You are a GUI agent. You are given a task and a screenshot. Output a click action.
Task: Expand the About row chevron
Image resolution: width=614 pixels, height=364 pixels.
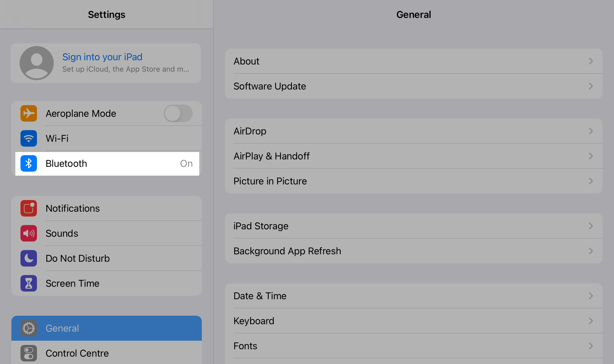click(x=591, y=61)
